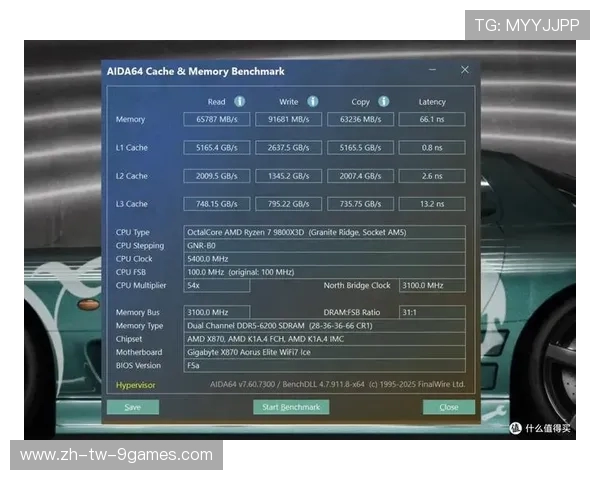Click the Memory Latency result field
Viewport: 600px width, 480px height.
pos(432,120)
